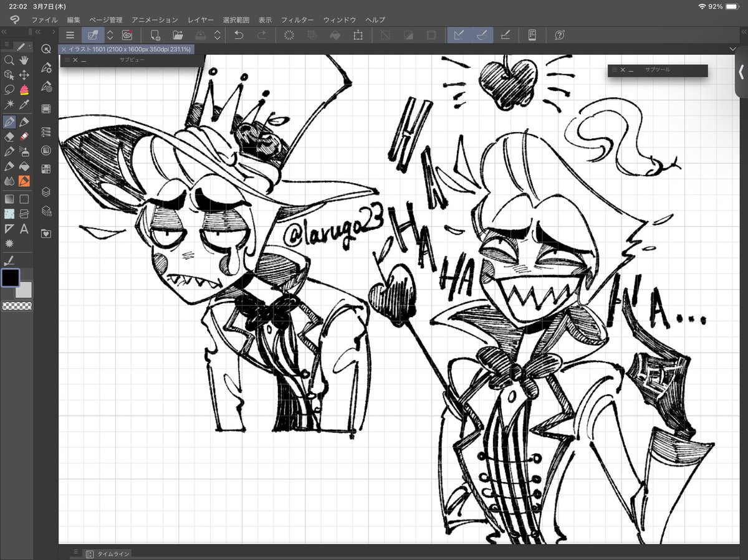Select the Blend droplets tool
Image resolution: width=748 pixels, height=560 pixels.
(x=9, y=181)
